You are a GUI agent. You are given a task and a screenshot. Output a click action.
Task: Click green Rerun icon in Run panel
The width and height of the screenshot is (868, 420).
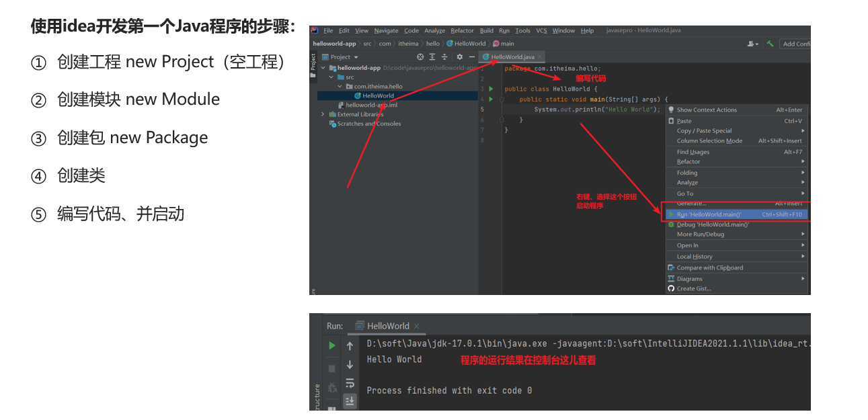pyautogui.click(x=332, y=345)
